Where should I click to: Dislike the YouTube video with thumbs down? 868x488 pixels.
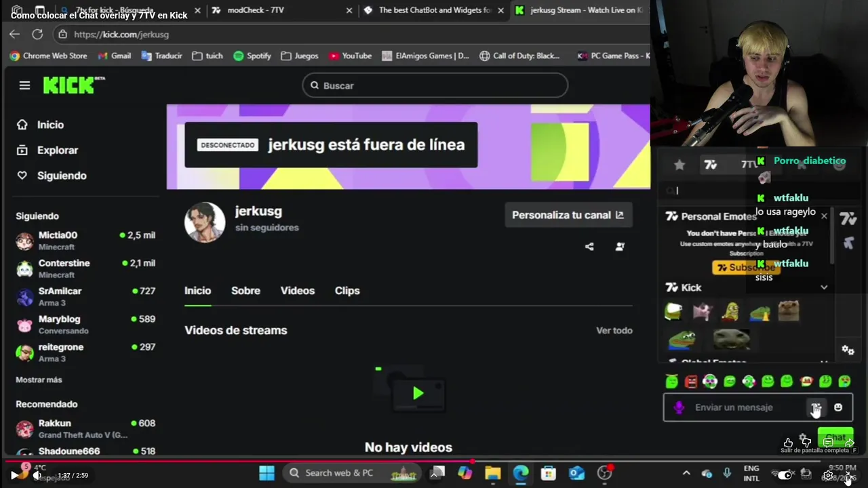pos(806,443)
